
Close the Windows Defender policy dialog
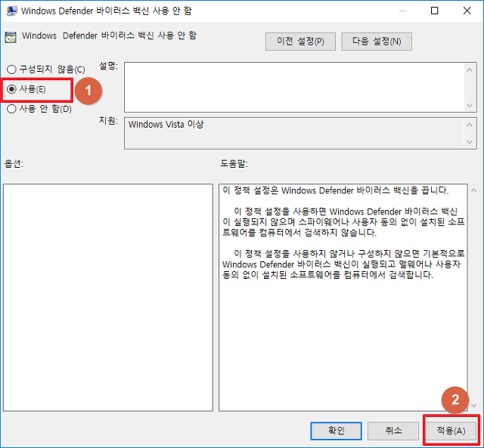467,11
